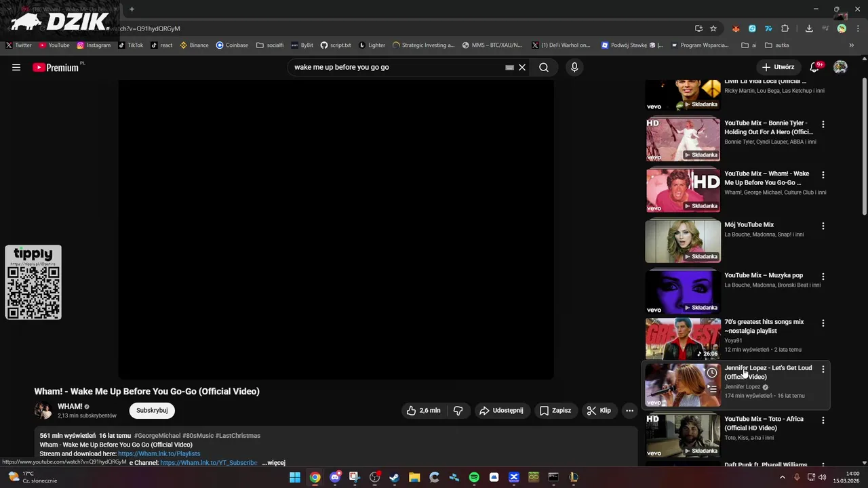This screenshot has width=868, height=488.
Task: Open more actions ellipsis below video
Action: 629,410
